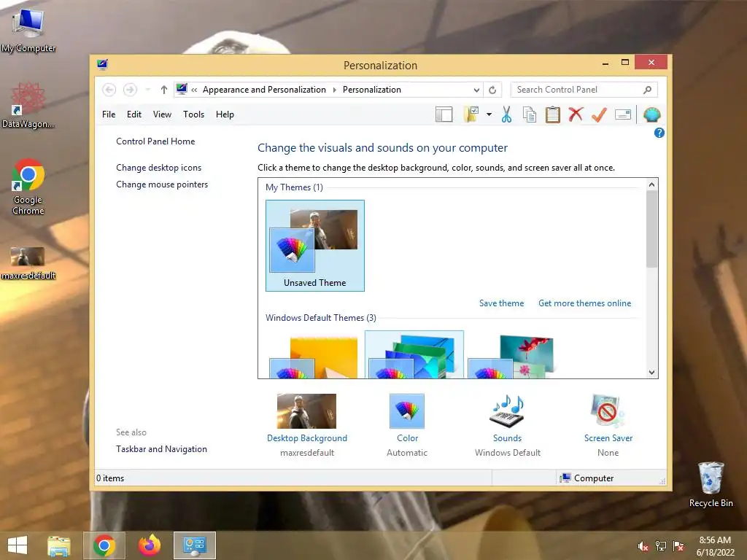747x560 pixels.
Task: Go up one level with Up arrow
Action: click(x=164, y=90)
